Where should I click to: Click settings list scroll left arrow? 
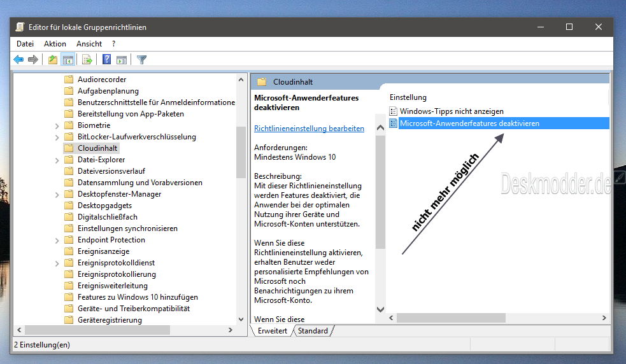tap(391, 318)
